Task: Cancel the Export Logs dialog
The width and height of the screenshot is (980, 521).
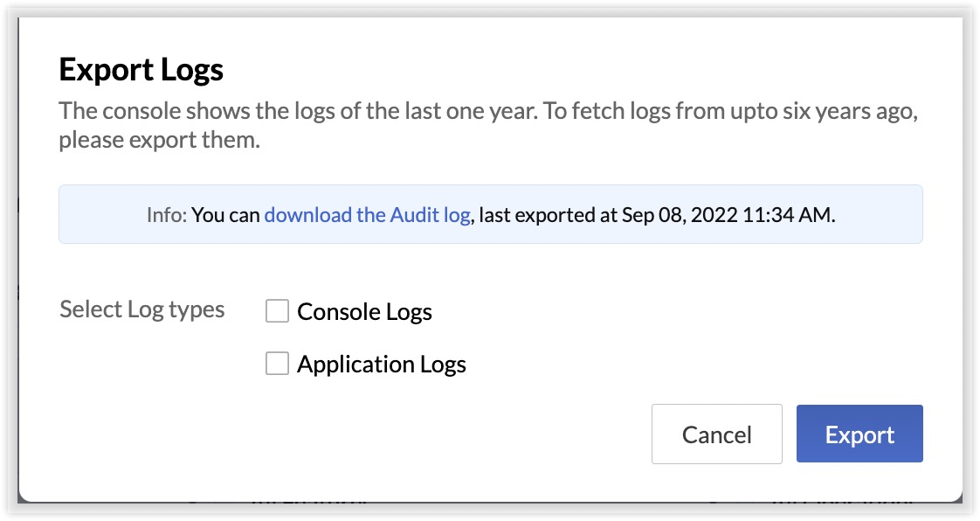Action: (717, 434)
